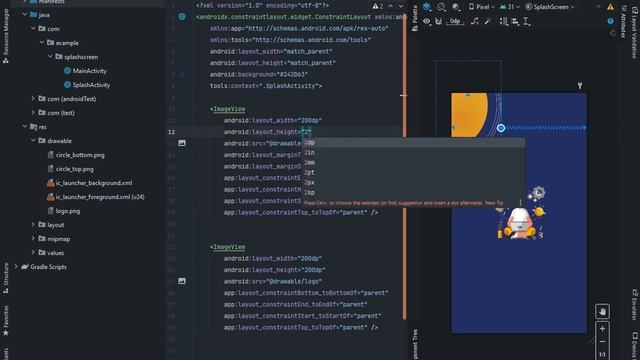Expand the values folder
Viewport: 640px width, 360px height.
tap(33, 253)
